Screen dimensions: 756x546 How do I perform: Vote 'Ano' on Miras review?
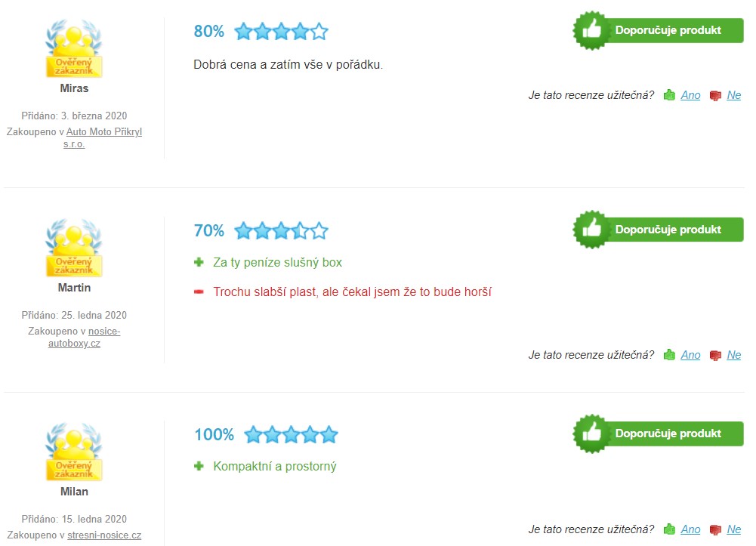click(690, 95)
